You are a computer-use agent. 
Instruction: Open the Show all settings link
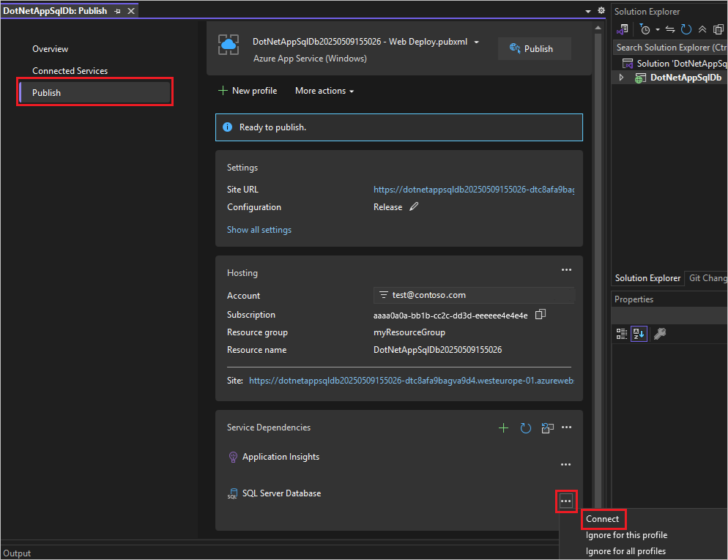tap(259, 229)
